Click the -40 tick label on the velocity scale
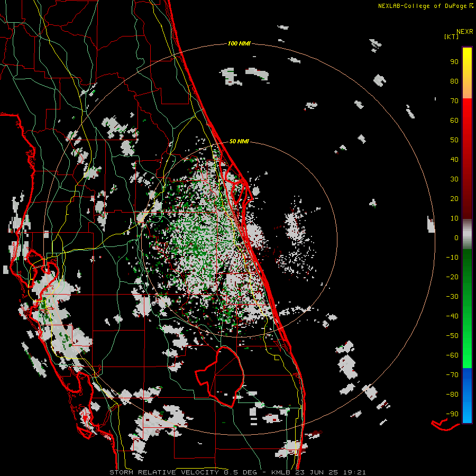 [x=452, y=316]
